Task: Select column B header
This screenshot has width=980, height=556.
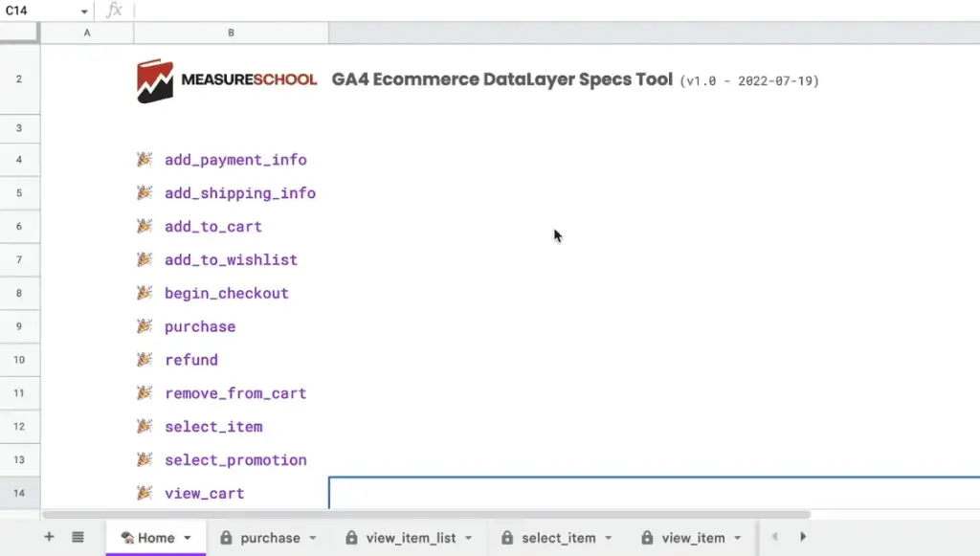Action: 230,32
